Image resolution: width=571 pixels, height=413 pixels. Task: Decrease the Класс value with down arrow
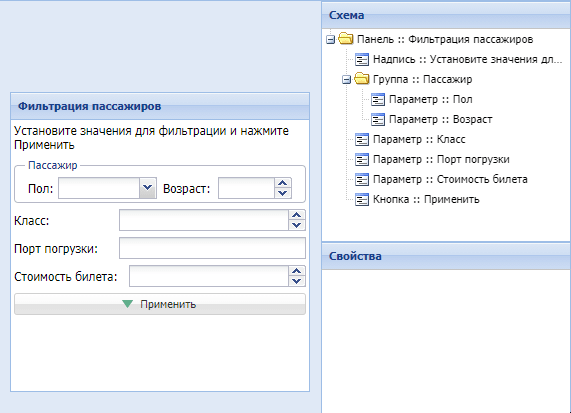(x=297, y=225)
